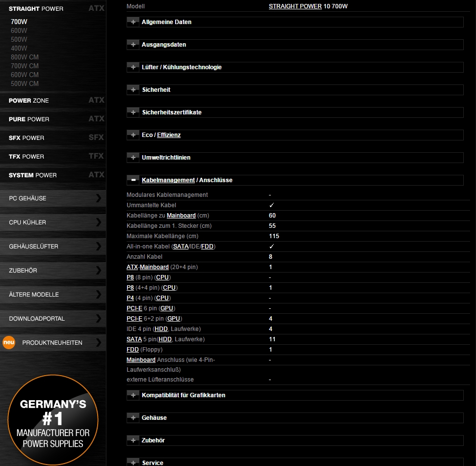Select PURE POWER product line
476x466 pixels.
29,119
